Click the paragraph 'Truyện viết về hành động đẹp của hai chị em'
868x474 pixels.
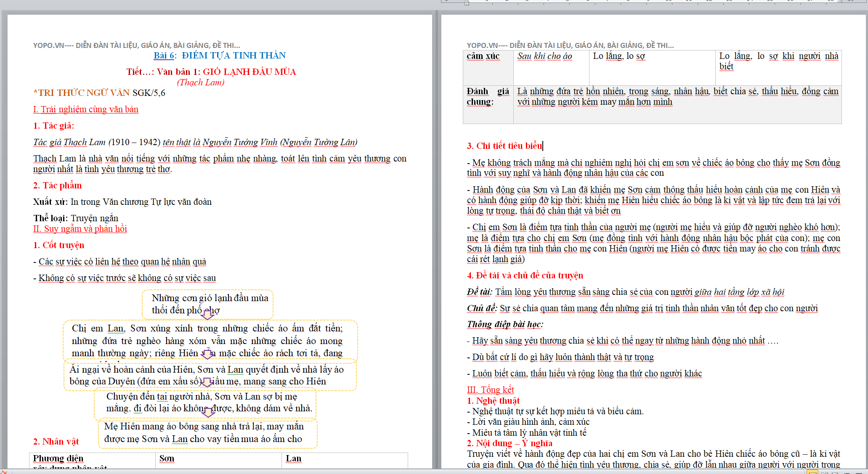pyautogui.click(x=653, y=459)
